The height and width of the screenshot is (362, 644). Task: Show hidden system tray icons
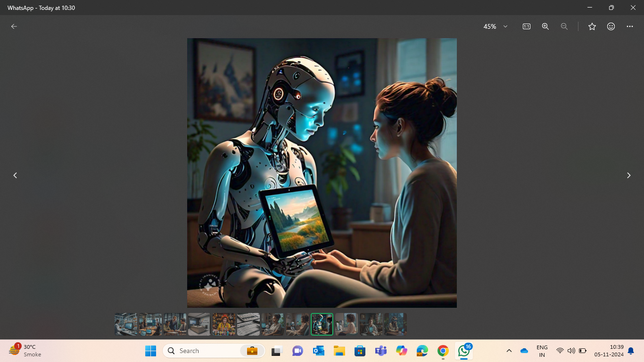coord(509,351)
